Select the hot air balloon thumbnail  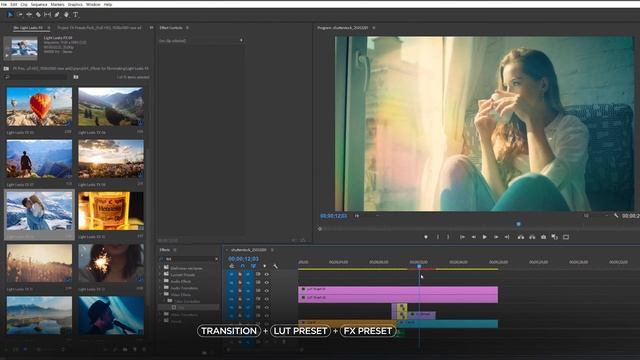pyautogui.click(x=39, y=107)
